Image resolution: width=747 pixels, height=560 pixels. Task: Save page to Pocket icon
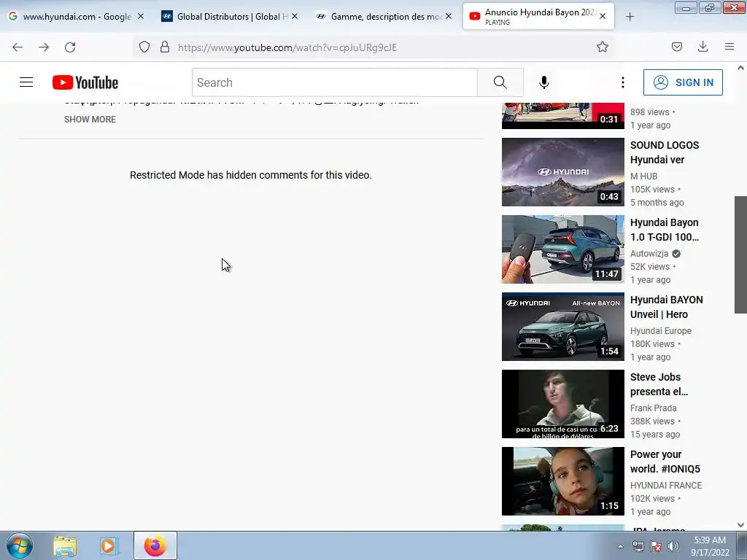click(676, 47)
